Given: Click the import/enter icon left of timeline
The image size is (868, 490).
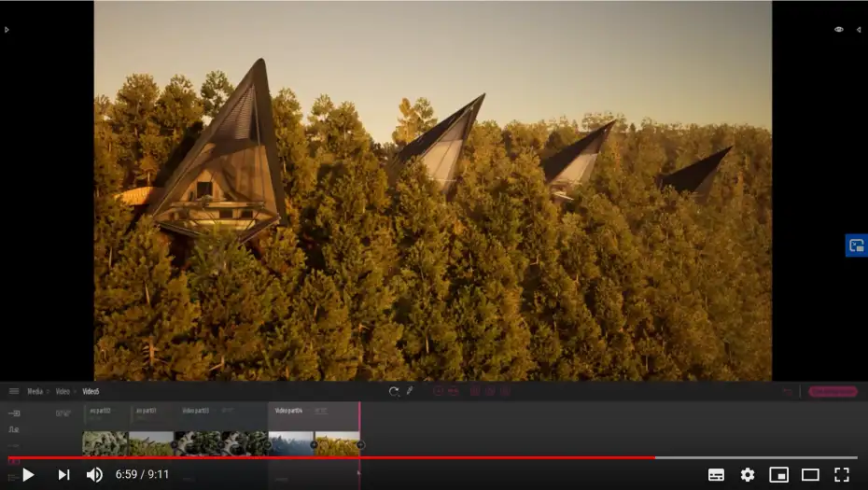Looking at the screenshot, I should click(14, 413).
